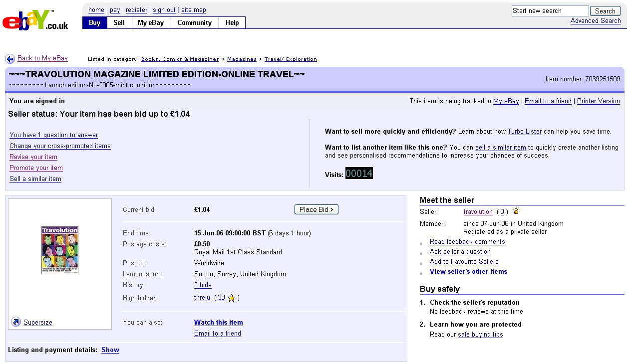Click Ask seller a question
The height and width of the screenshot is (364, 628).
coord(460,252)
